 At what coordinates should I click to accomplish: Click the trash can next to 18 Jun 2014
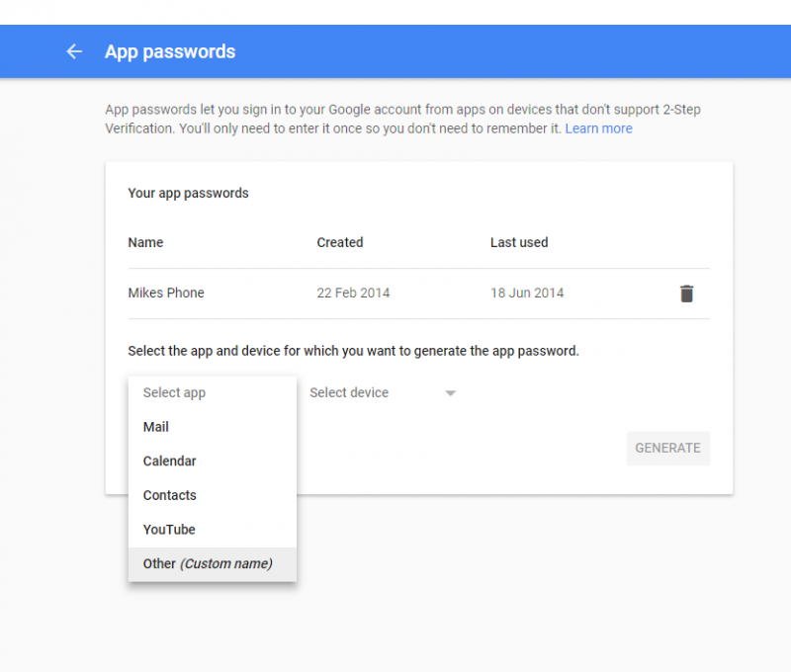(686, 293)
